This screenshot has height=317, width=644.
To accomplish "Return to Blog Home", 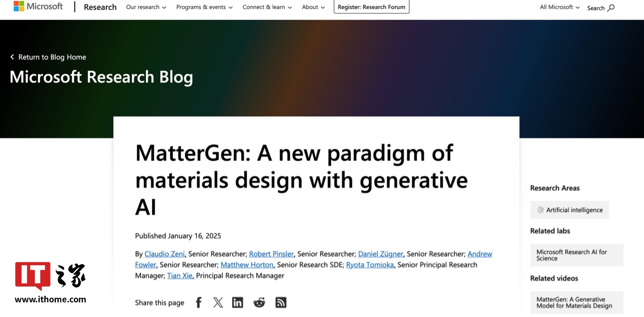I will pyautogui.click(x=52, y=57).
